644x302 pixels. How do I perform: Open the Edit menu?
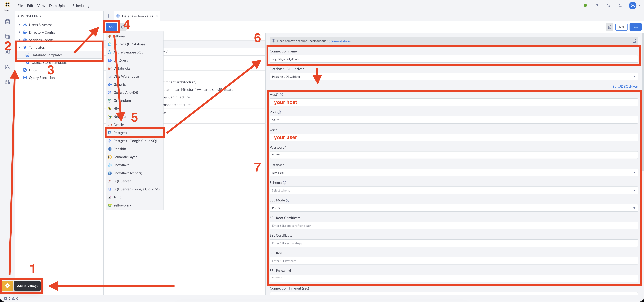pos(30,6)
